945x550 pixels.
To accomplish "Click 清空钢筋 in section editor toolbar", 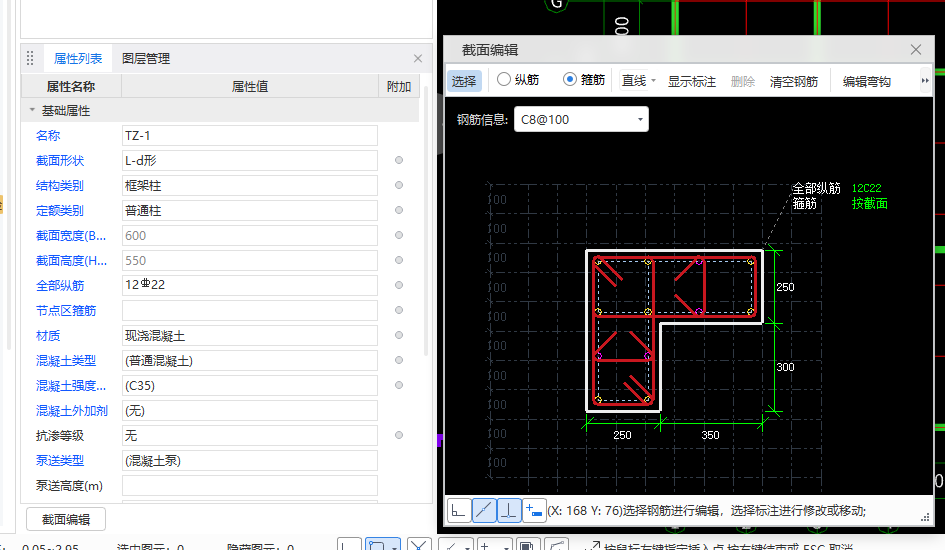I will 794,81.
